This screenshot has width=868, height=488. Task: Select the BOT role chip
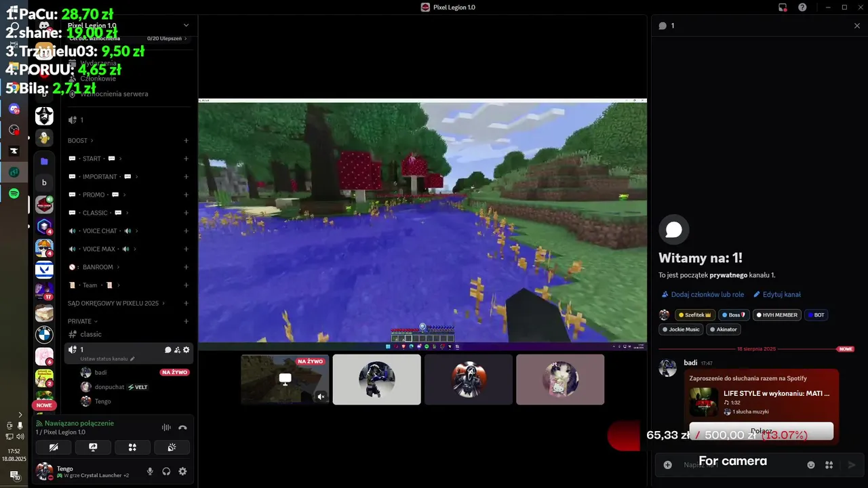click(x=816, y=315)
